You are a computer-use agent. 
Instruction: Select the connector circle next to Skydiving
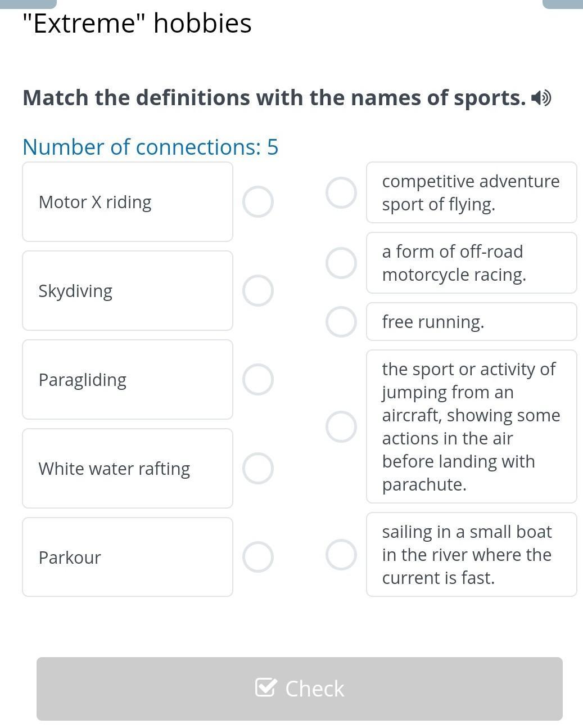[258, 291]
